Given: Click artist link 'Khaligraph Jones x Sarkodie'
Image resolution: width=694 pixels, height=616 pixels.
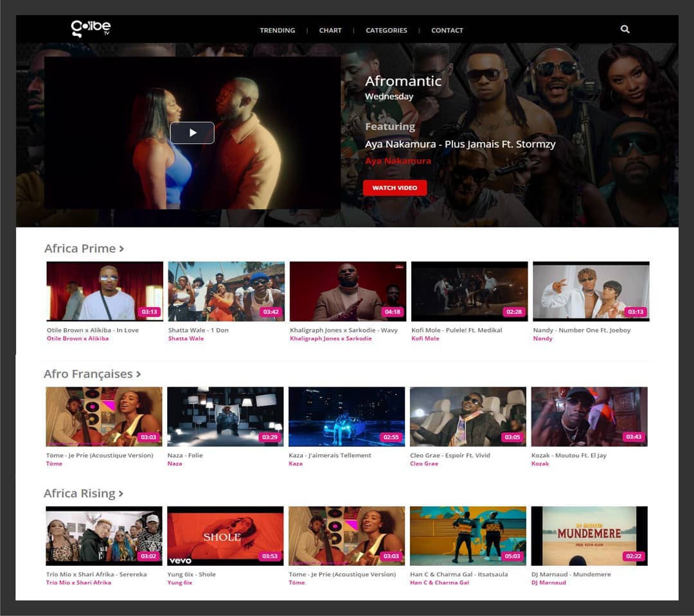Looking at the screenshot, I should coord(331,339).
